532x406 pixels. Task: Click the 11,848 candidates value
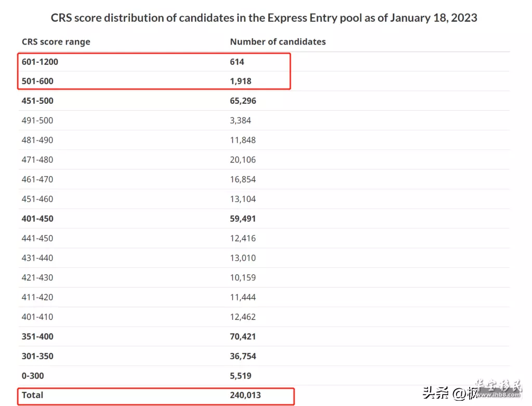point(243,140)
